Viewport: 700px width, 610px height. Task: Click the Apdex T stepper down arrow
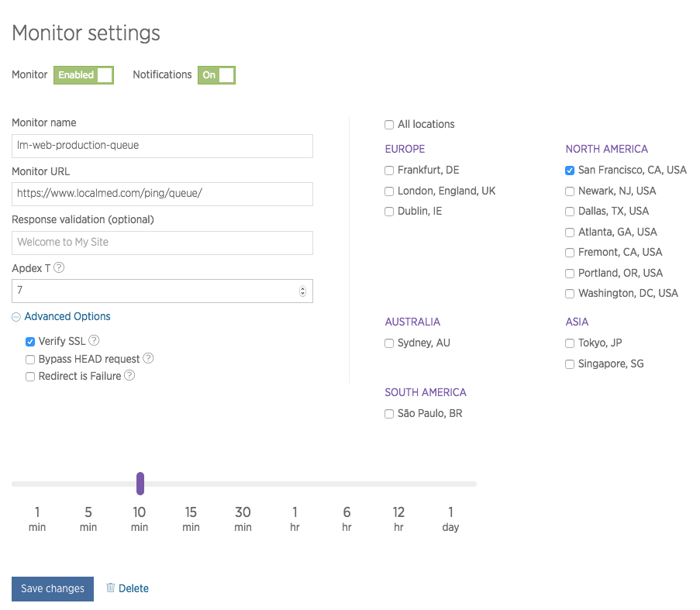(302, 295)
